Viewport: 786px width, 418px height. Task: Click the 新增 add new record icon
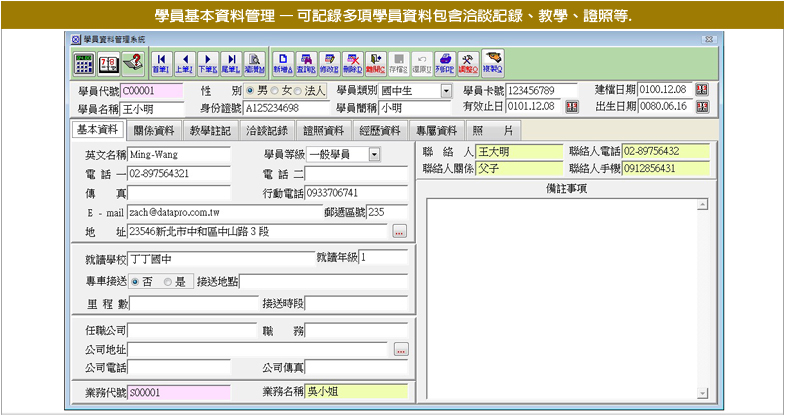pyautogui.click(x=283, y=64)
